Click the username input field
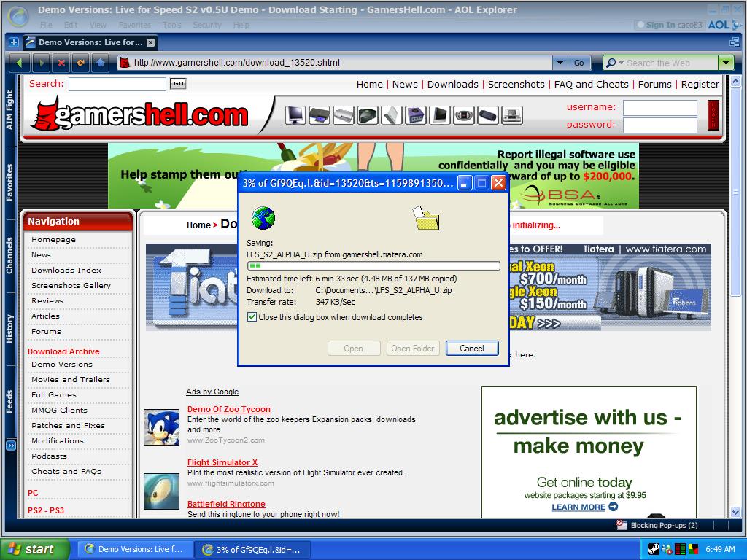 point(659,108)
